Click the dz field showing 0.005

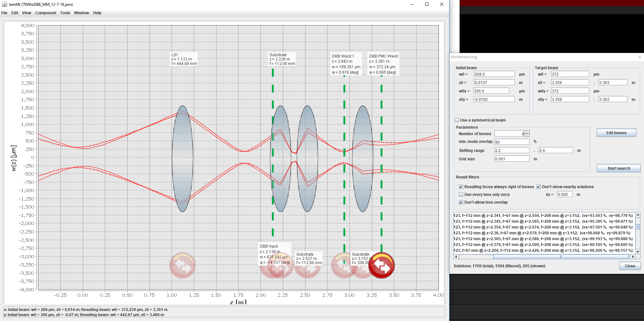(565, 195)
